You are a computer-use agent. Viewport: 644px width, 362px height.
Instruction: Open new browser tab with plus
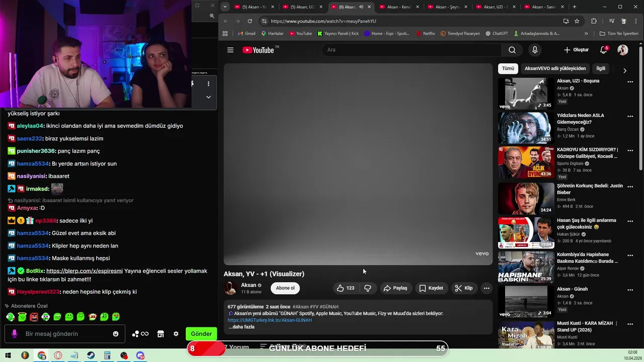point(575,7)
